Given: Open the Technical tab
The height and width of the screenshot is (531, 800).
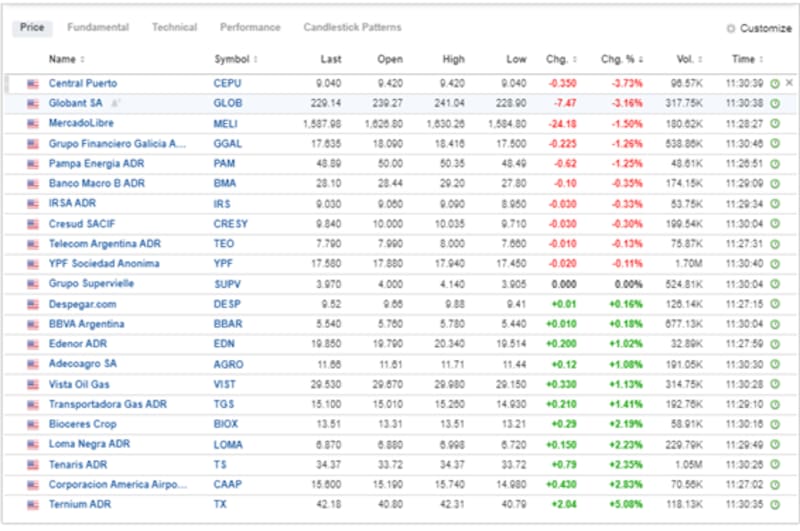Looking at the screenshot, I should (174, 28).
